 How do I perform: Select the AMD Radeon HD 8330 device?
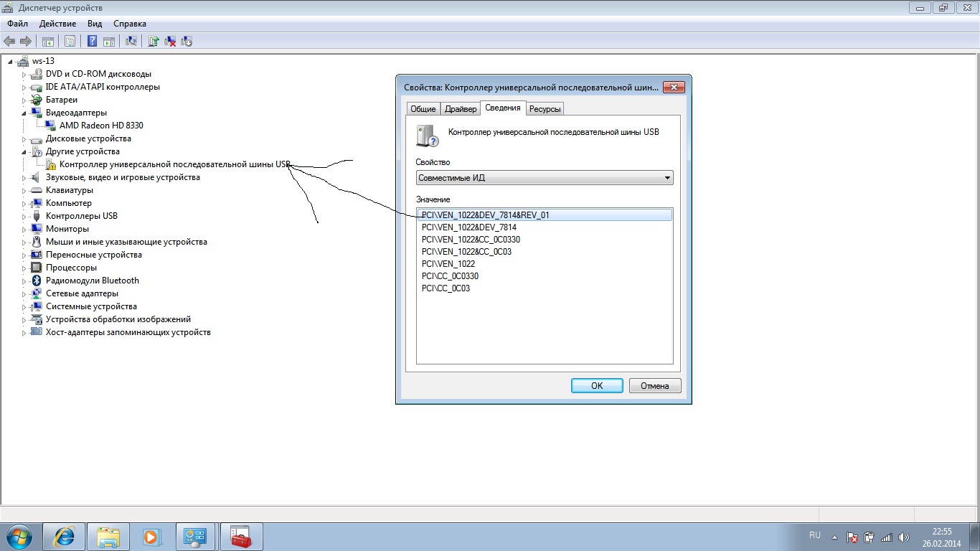tap(101, 126)
